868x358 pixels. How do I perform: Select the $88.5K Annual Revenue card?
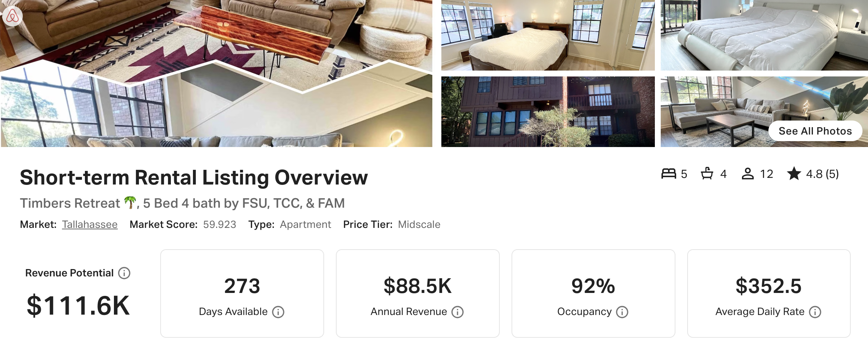(418, 293)
